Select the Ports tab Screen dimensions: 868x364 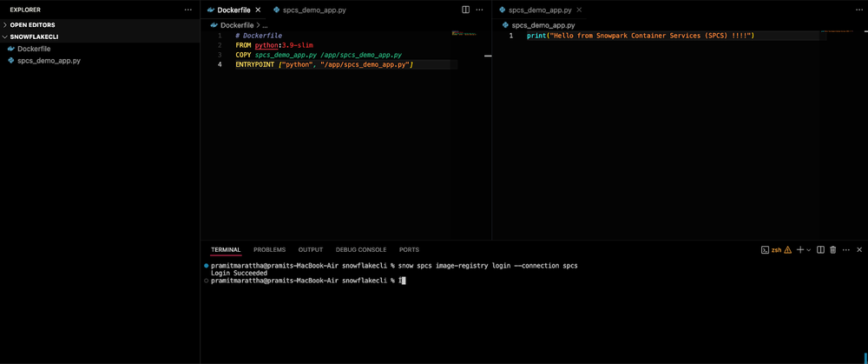[x=409, y=249]
